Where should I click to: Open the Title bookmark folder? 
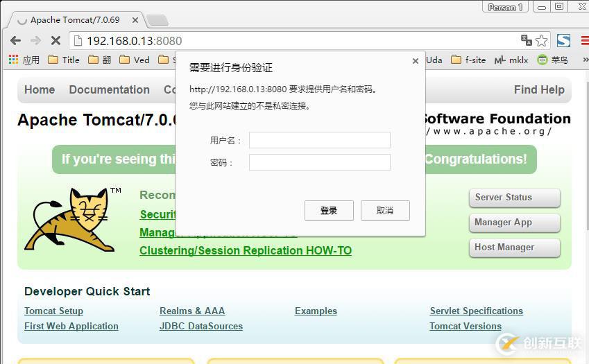64,60
